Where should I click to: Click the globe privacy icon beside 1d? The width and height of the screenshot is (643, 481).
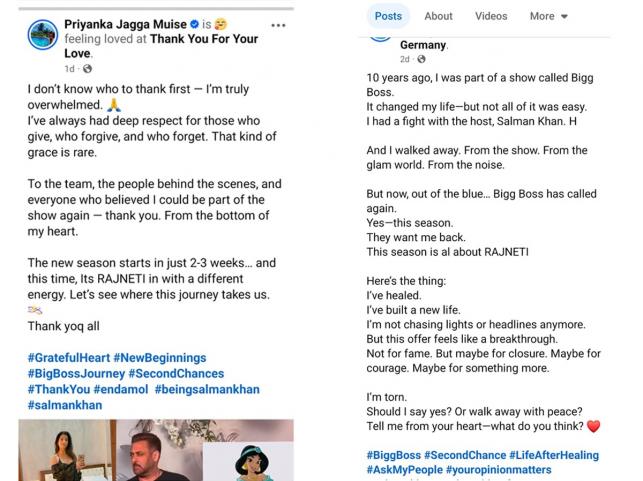coord(87,69)
